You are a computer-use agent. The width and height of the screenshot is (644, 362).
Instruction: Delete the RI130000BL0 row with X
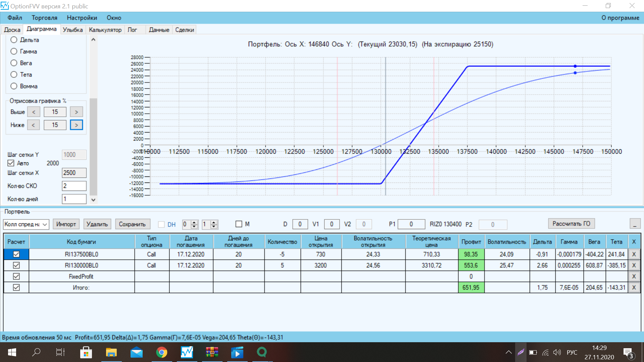pyautogui.click(x=634, y=265)
